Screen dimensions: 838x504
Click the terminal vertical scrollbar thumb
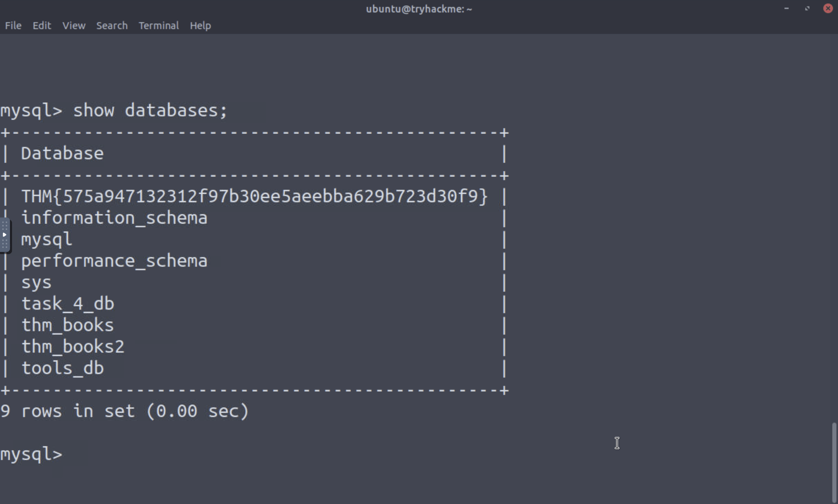point(835,463)
